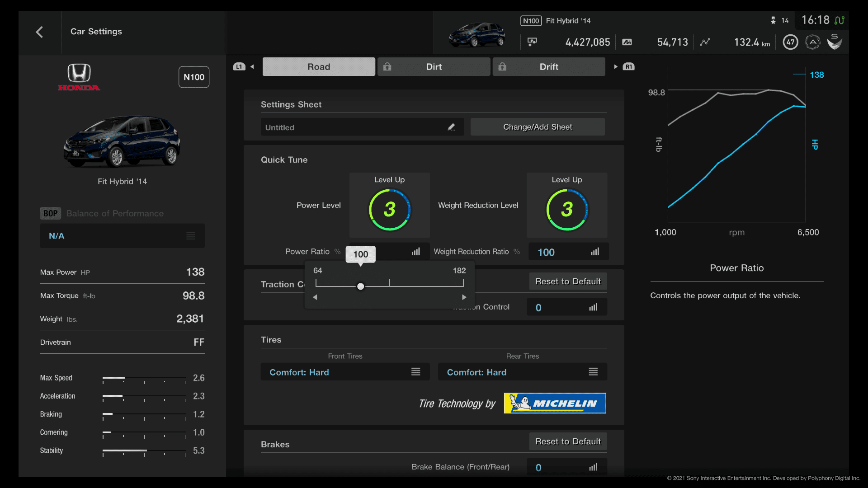Click the Acceleration 2.3 rating value
868x488 pixels.
pos(199,396)
